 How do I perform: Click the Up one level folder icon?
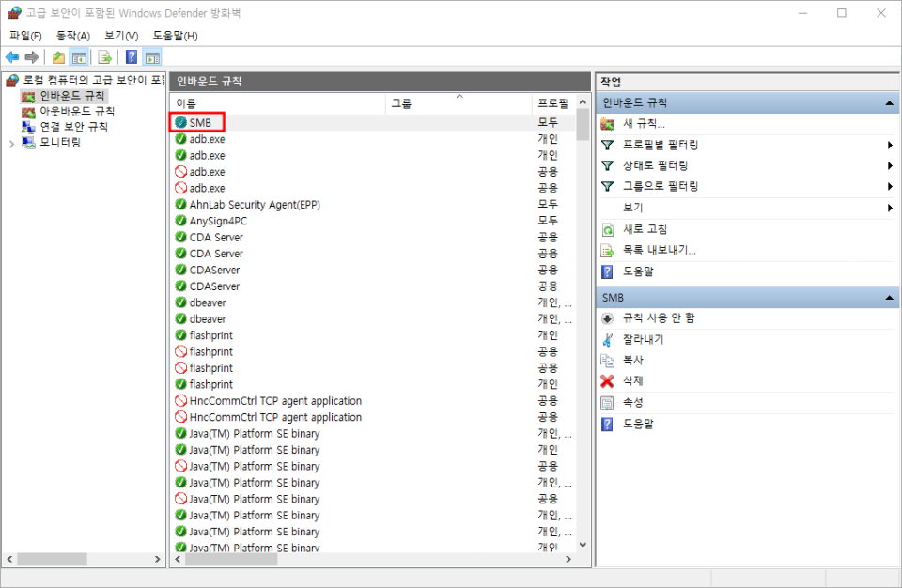tap(58, 57)
